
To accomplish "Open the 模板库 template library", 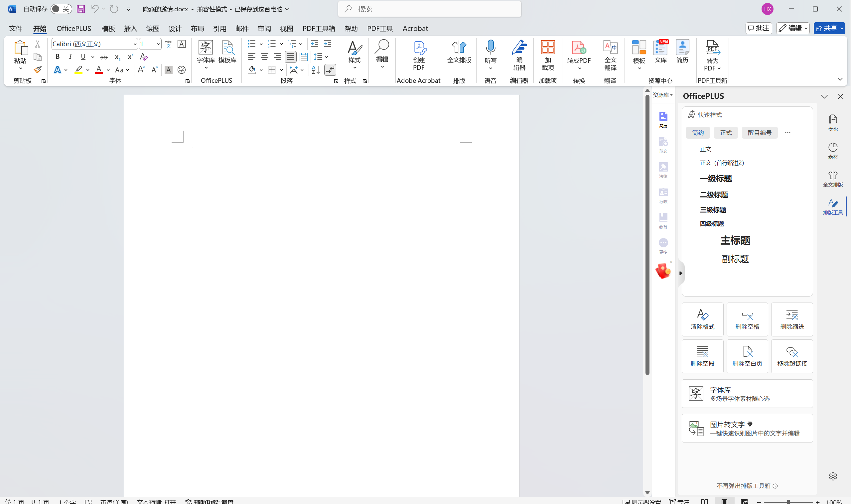I will (x=227, y=52).
